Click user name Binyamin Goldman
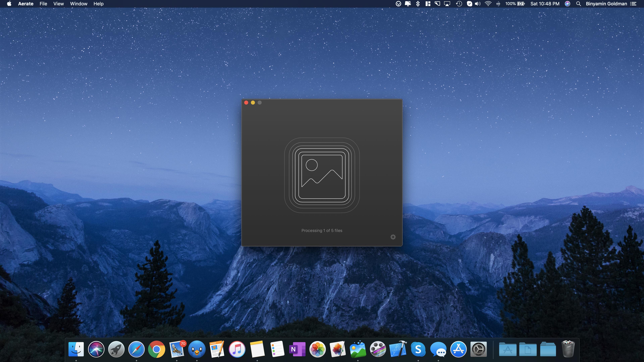Screen dimensions: 644x362 click(x=606, y=4)
